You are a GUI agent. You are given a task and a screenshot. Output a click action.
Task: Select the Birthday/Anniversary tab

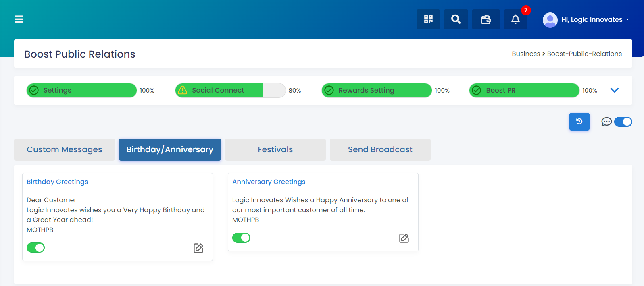170,149
